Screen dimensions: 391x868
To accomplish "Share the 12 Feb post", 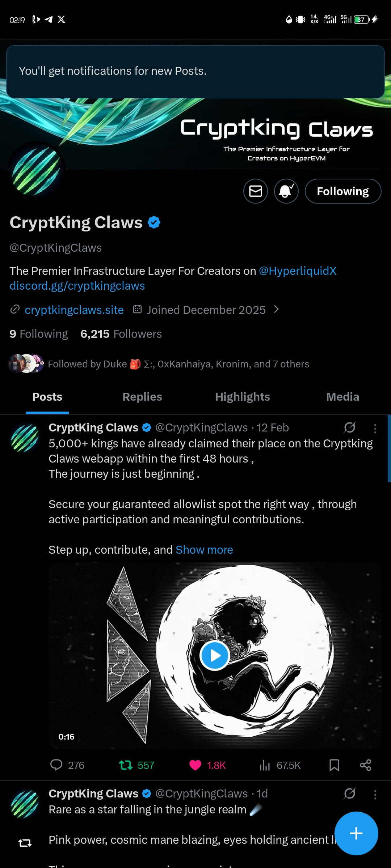I will [x=366, y=765].
